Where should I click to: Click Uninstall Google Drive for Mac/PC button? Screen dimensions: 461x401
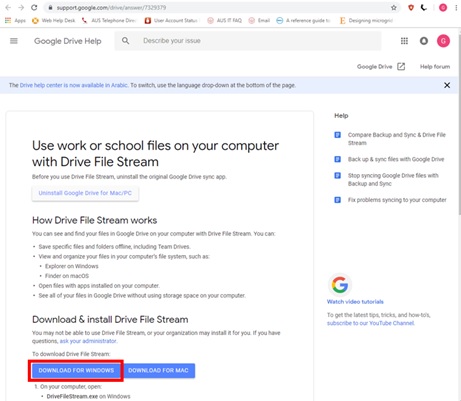(85, 193)
